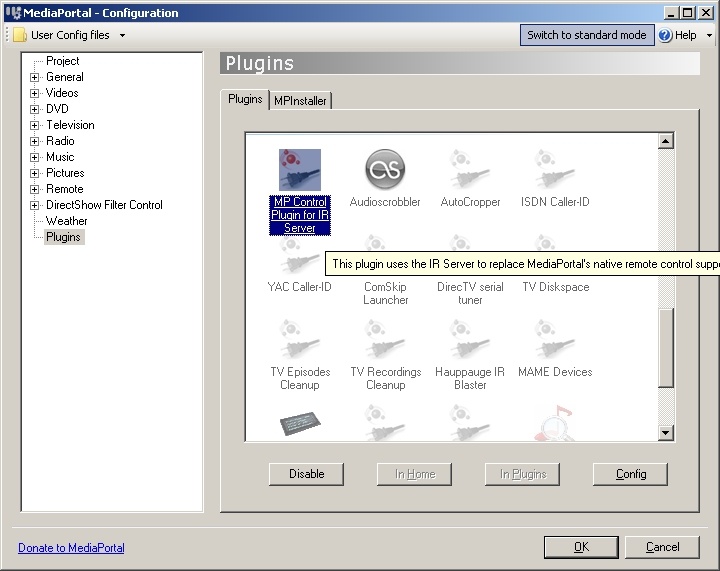The image size is (720, 571).
Task: Click the DirecTV serial tuner plugin label
Action: (470, 293)
